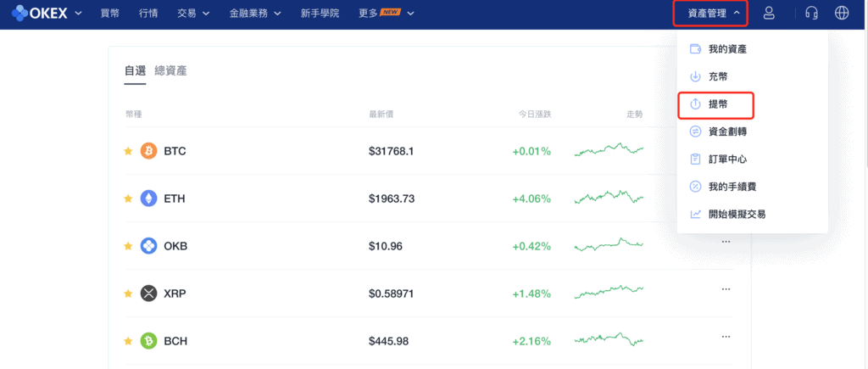Open 買幣 in the top navigation
This screenshot has width=868, height=369.
point(110,14)
